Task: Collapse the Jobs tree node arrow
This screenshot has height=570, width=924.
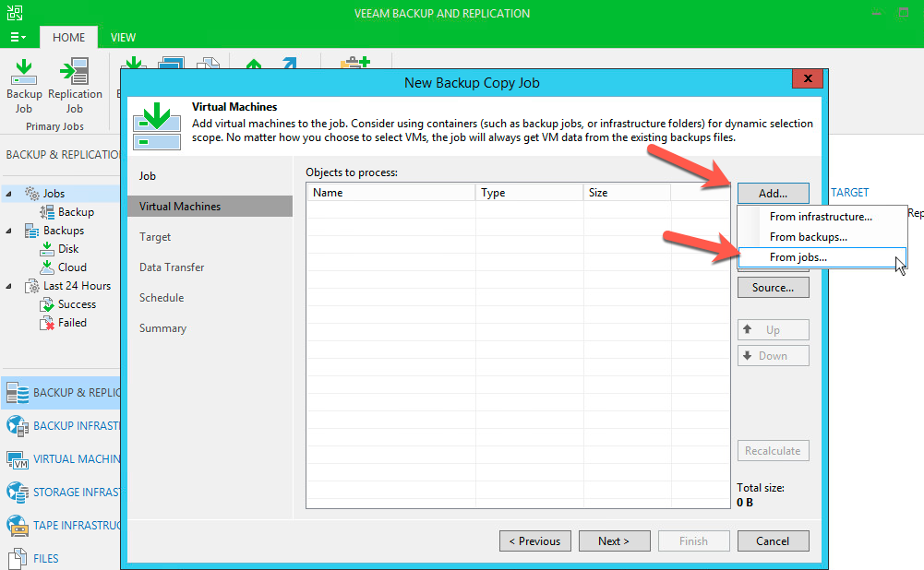Action: click(x=9, y=194)
